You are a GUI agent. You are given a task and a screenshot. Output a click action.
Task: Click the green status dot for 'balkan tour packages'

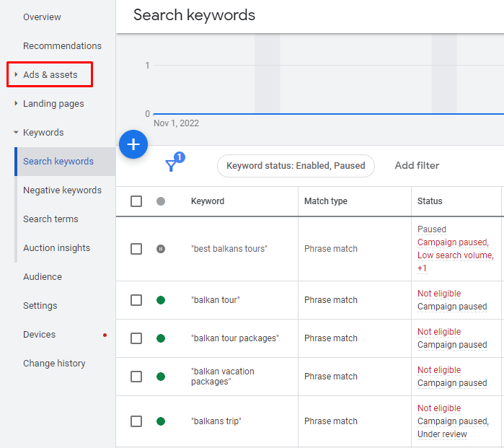pos(161,338)
